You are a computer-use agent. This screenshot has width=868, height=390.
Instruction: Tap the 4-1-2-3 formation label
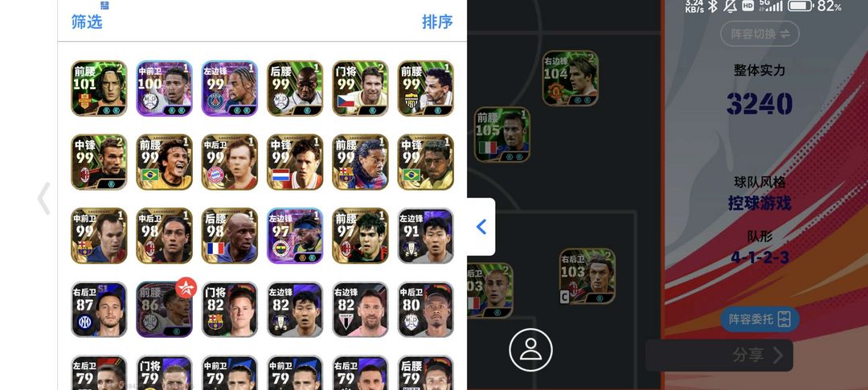[x=759, y=257]
